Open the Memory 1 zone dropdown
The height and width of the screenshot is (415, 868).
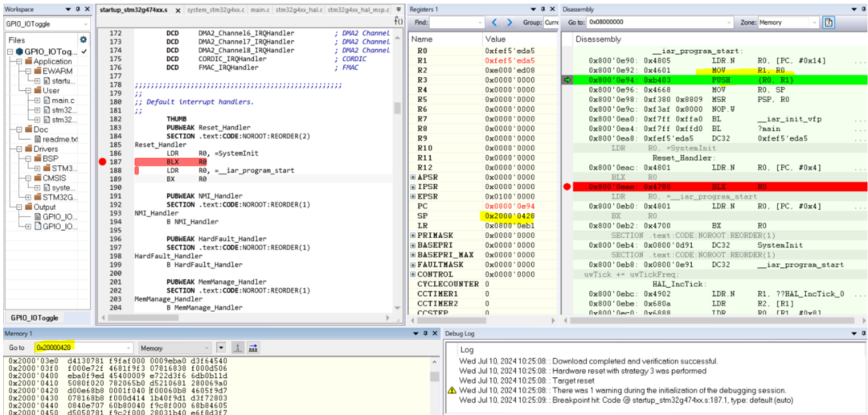(x=207, y=348)
